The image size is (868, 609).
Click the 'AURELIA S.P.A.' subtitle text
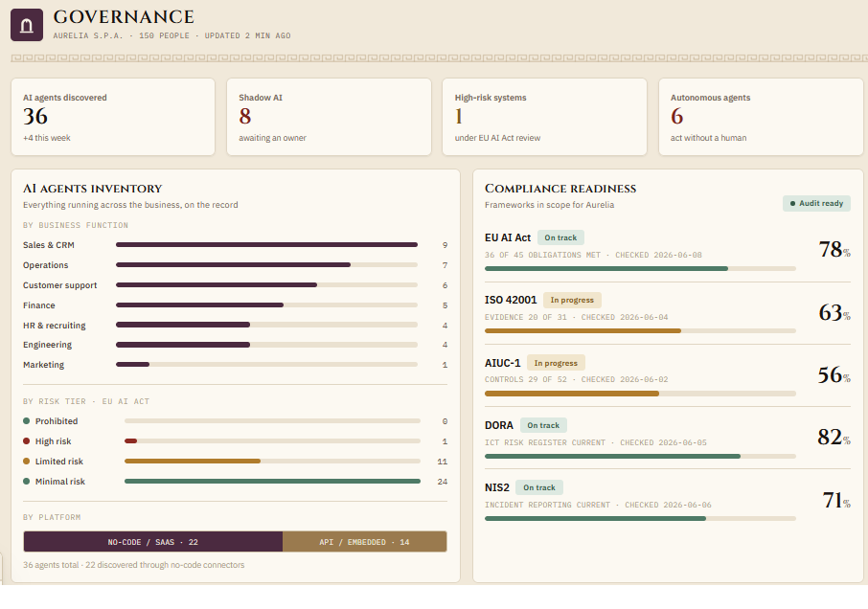tap(88, 35)
